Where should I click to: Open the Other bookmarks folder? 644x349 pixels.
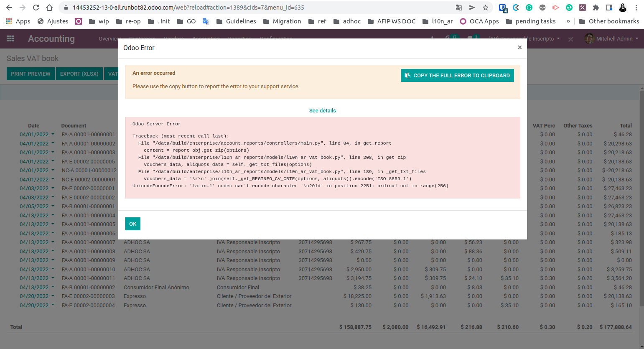[609, 21]
